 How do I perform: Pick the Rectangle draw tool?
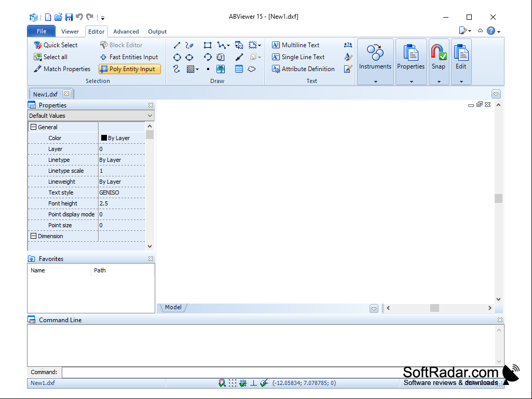click(207, 45)
